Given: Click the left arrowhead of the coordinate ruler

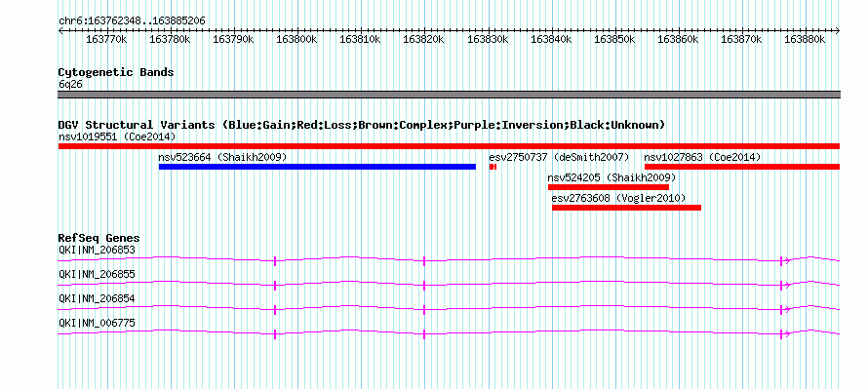Looking at the screenshot, I should click(x=60, y=31).
